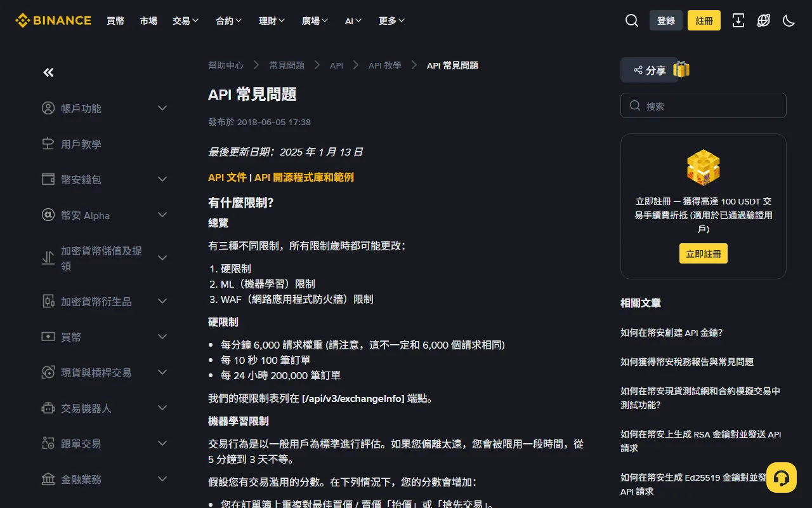Click the 用戶教學 signpost icon
This screenshot has width=812, height=508.
48,144
